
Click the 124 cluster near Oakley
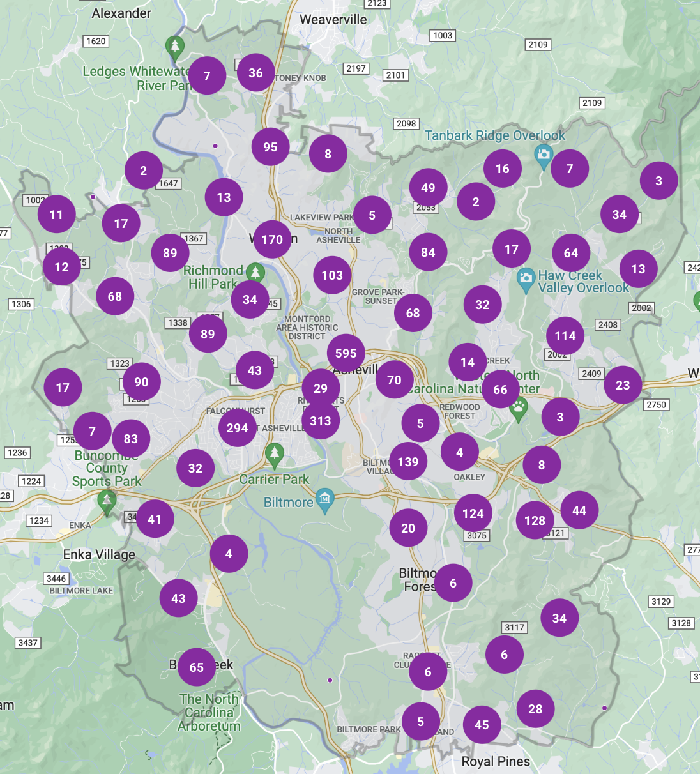click(x=473, y=513)
